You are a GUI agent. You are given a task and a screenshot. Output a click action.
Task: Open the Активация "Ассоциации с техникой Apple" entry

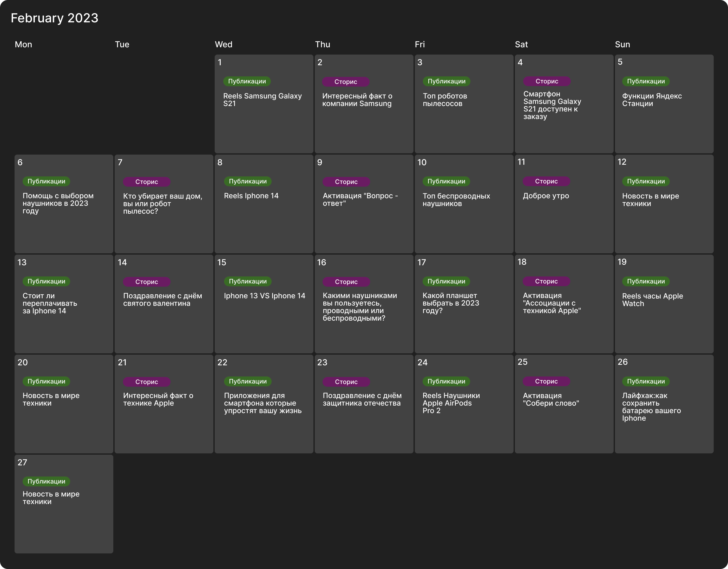(552, 303)
